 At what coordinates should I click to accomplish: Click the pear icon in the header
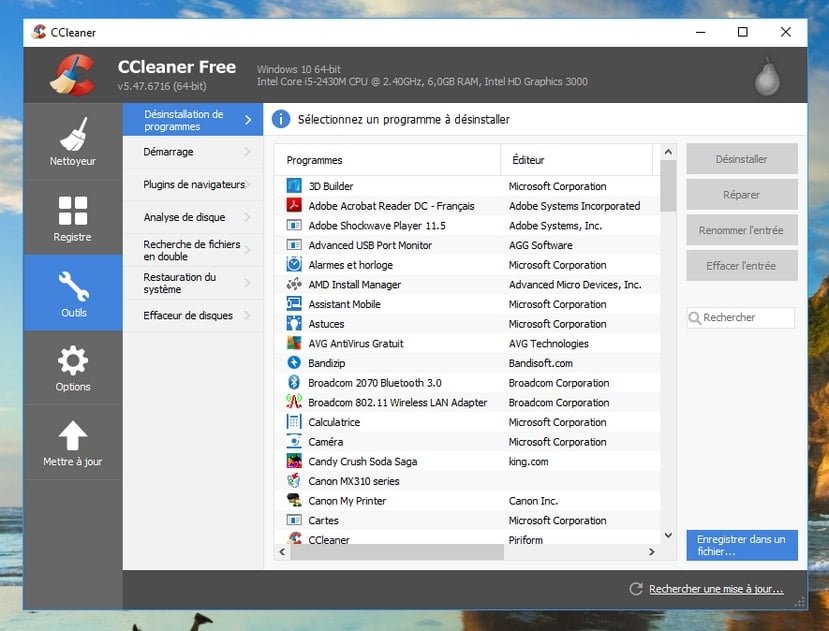click(767, 77)
